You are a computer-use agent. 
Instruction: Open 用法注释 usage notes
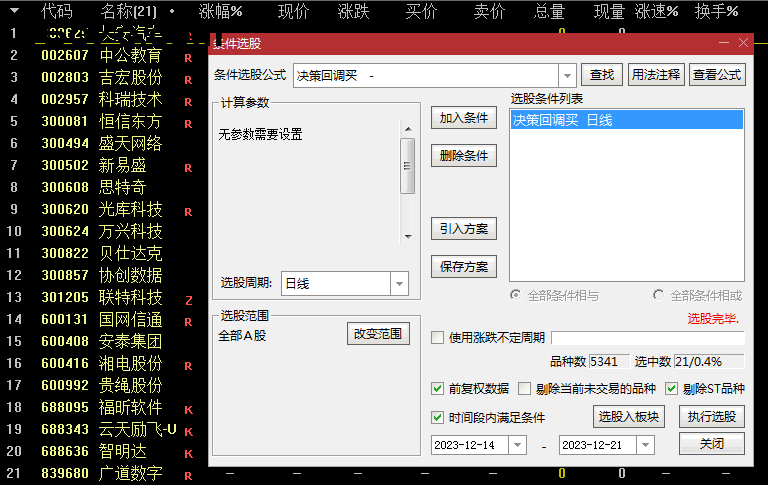(x=656, y=75)
